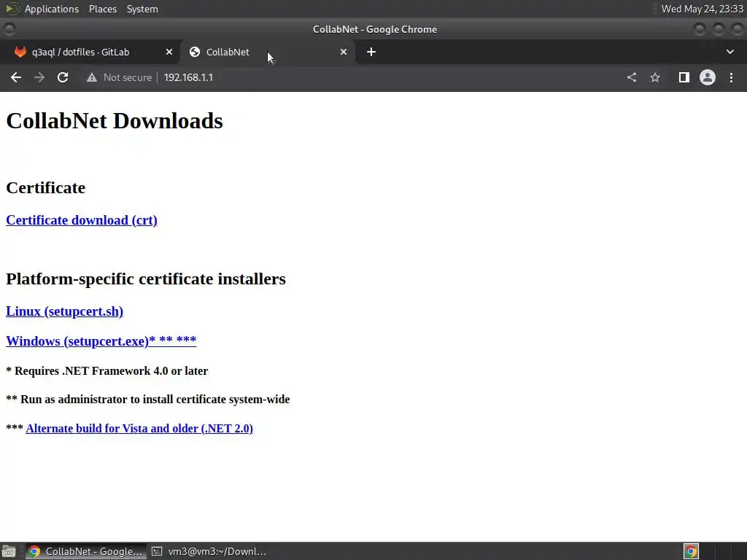Close the CollabNet tab
The width and height of the screenshot is (747, 560).
tap(344, 52)
